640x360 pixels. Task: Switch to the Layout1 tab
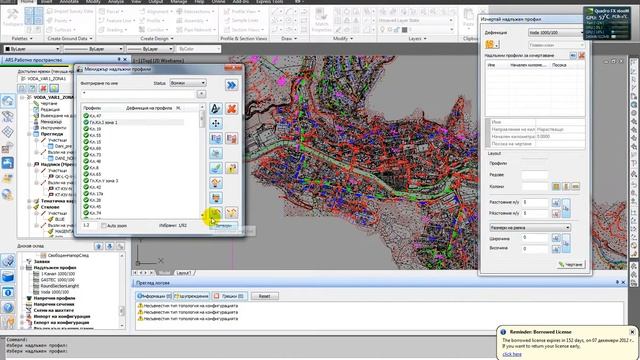(183, 273)
